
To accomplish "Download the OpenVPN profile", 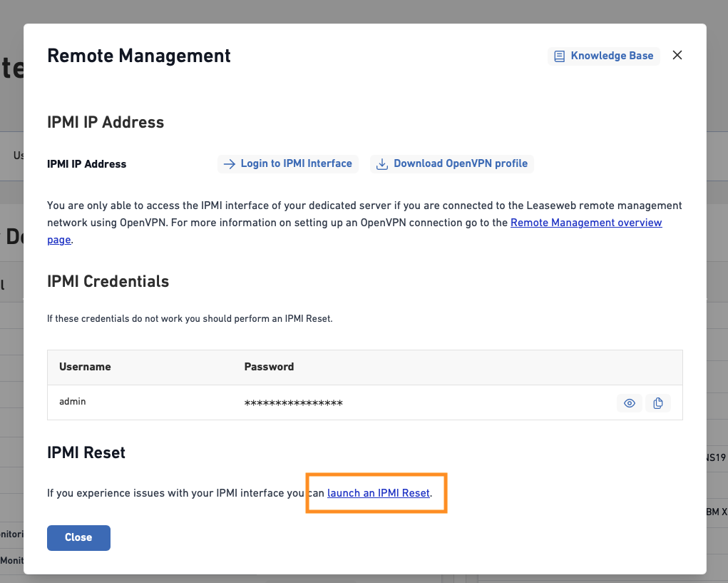I will [x=452, y=163].
